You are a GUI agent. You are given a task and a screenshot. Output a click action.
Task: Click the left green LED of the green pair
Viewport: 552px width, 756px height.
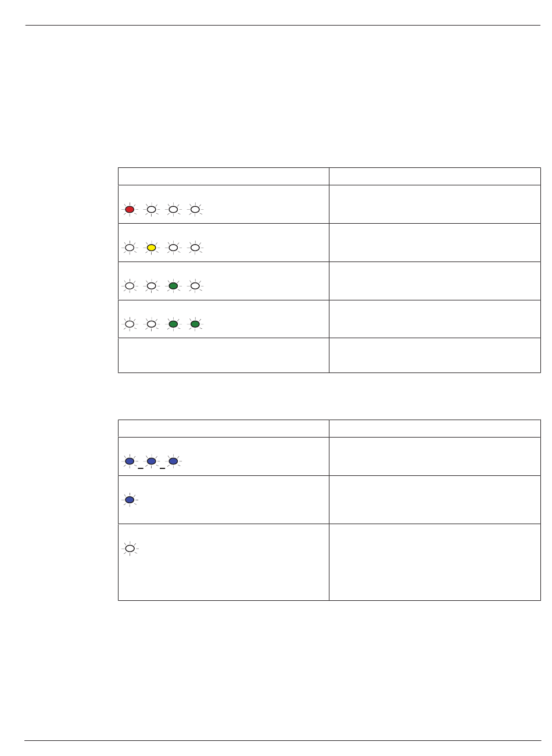pyautogui.click(x=173, y=324)
